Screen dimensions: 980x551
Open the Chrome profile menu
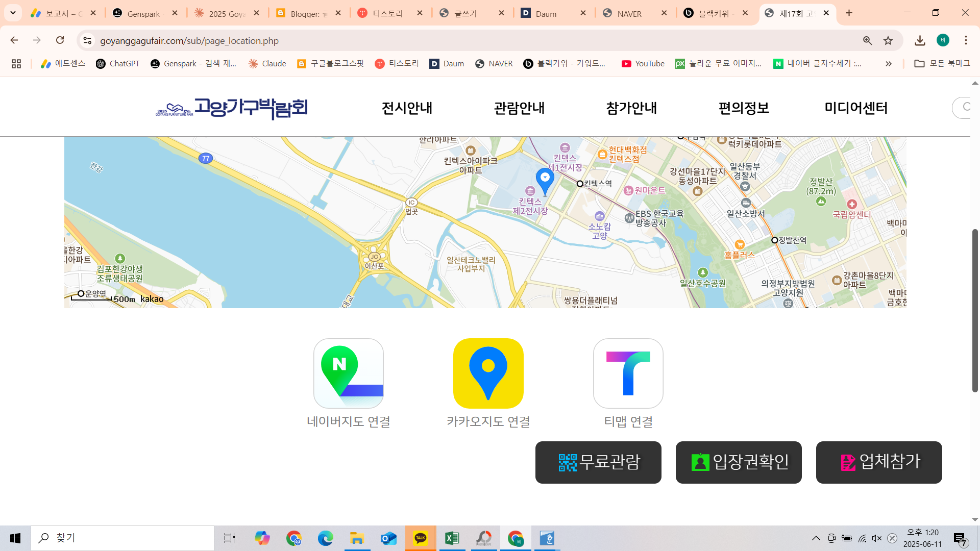tap(943, 40)
